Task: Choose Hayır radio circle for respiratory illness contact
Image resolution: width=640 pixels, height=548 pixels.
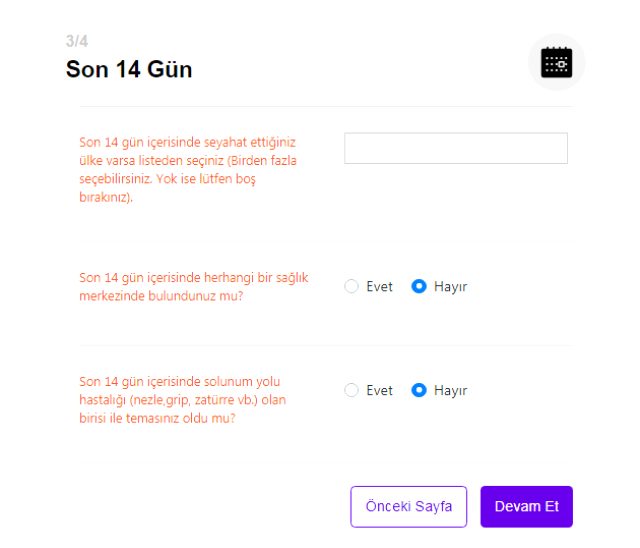Action: [x=419, y=390]
